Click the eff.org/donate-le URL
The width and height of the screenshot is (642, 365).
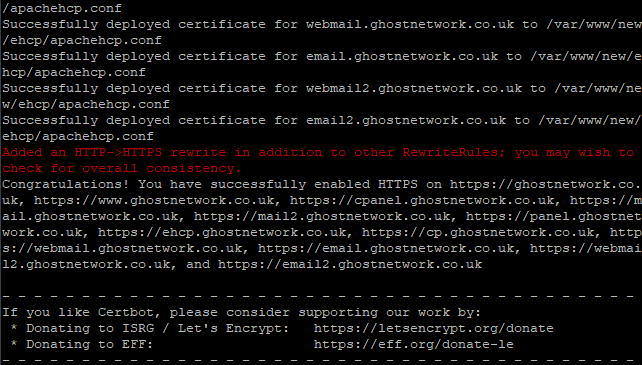coord(414,345)
